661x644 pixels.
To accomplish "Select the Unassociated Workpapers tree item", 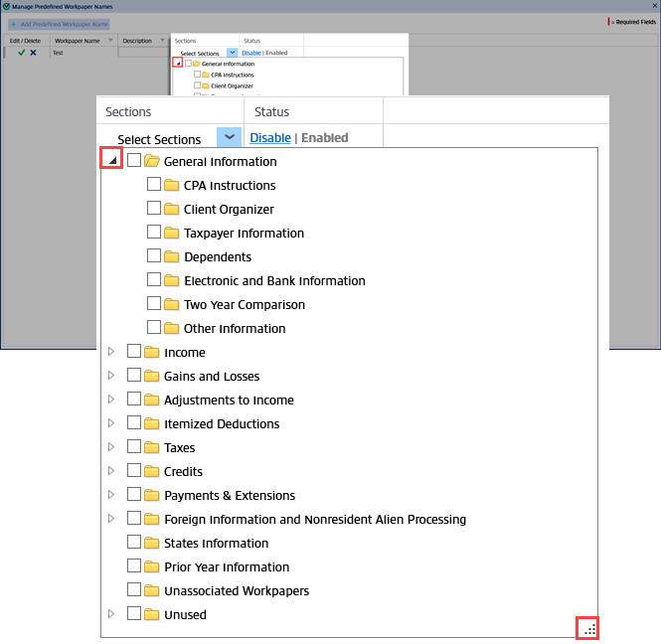I will 236,591.
